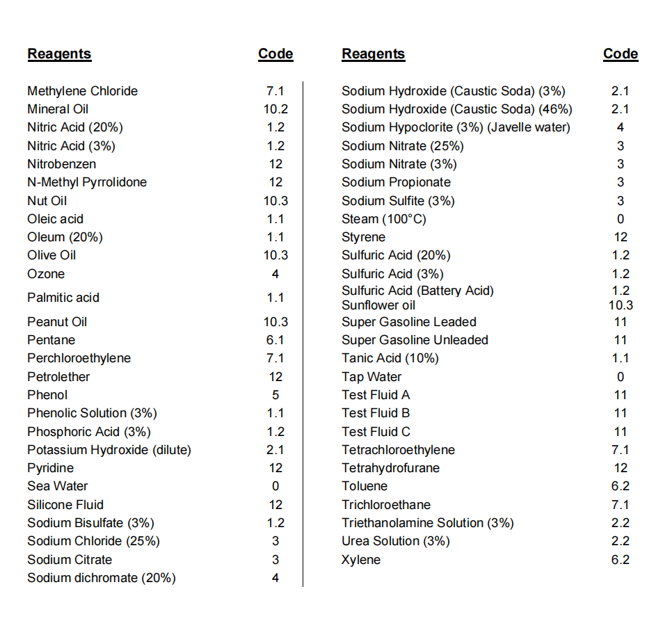
Task: Click Sulfuric Acid (Battery Acid) text
Action: (x=417, y=291)
